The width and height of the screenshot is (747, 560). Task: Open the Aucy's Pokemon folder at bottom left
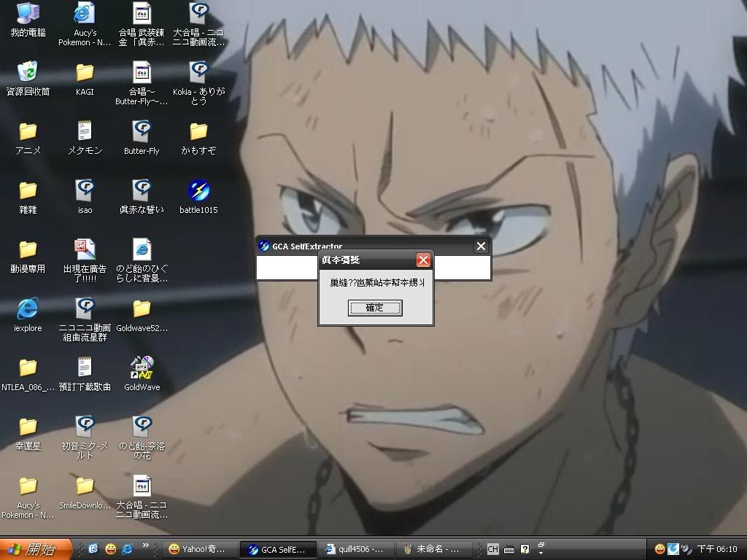28,497
